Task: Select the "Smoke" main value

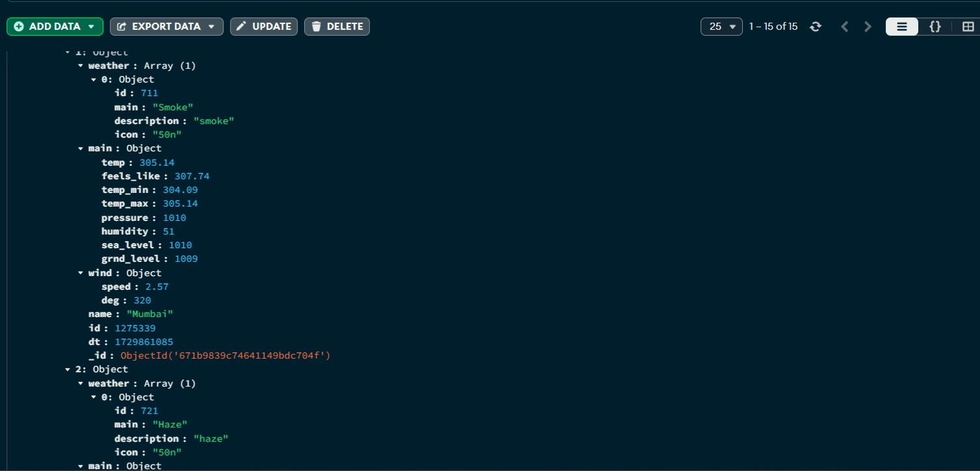Action: (x=173, y=107)
